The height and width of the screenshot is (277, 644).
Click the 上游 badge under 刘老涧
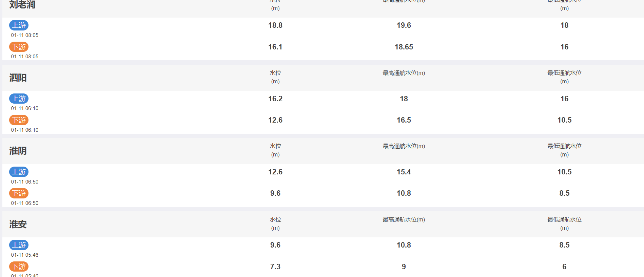coord(19,25)
